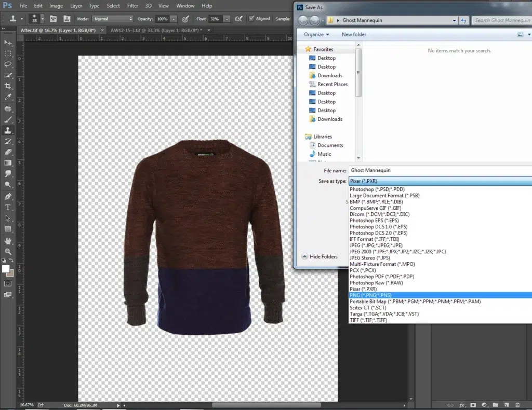Click the New folder button
This screenshot has width=532, height=410.
pyautogui.click(x=354, y=34)
